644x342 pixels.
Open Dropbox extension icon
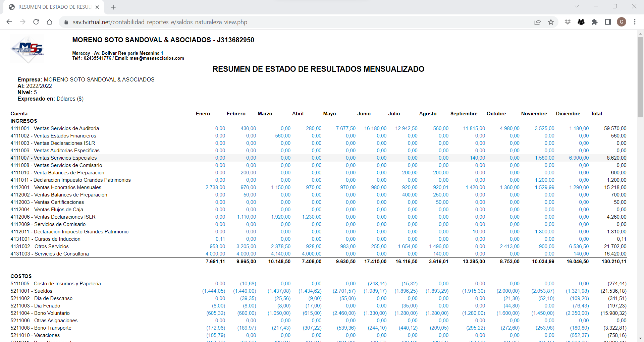[568, 22]
